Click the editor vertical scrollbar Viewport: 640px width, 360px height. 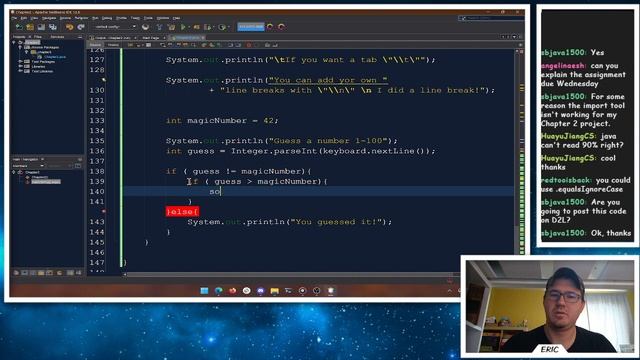pyautogui.click(x=517, y=151)
